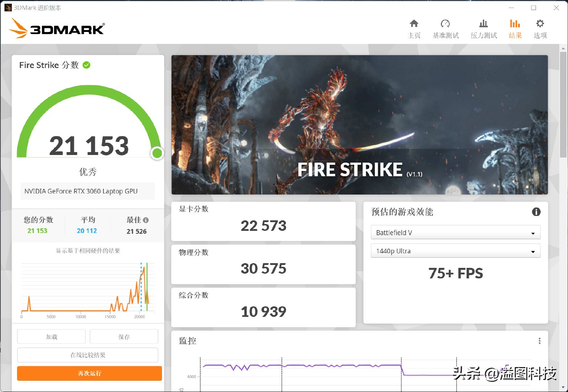Screen dimensions: 568x392
Task: Click the Fire Strike 分数 heading
Action: tap(49, 65)
